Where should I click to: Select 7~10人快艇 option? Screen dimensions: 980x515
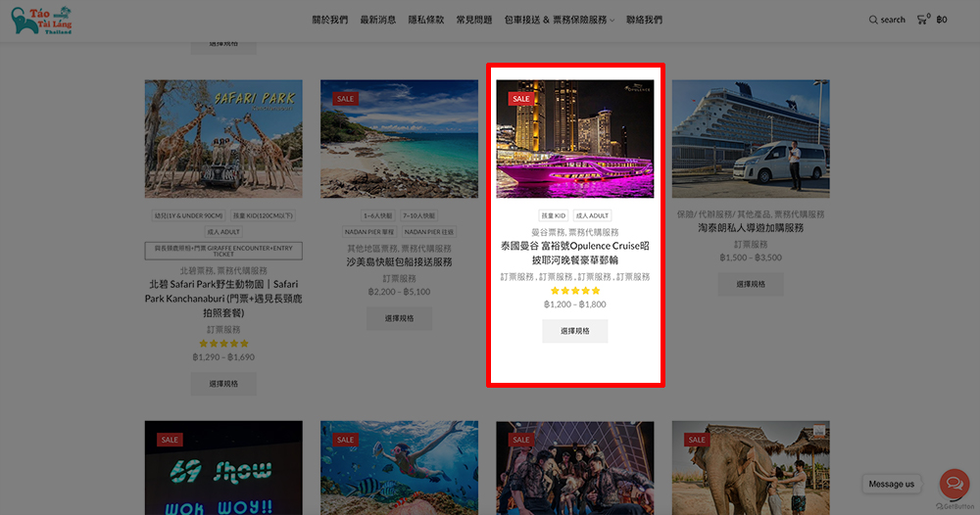tap(418, 216)
